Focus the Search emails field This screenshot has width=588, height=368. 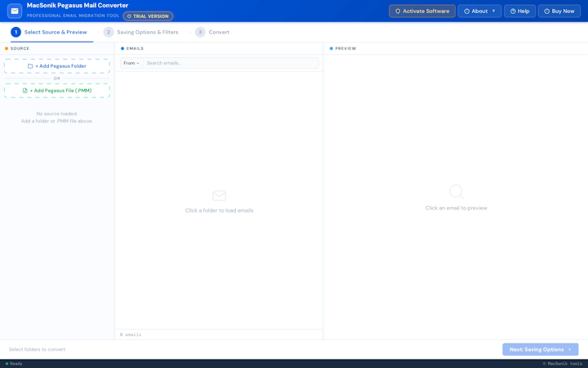230,63
